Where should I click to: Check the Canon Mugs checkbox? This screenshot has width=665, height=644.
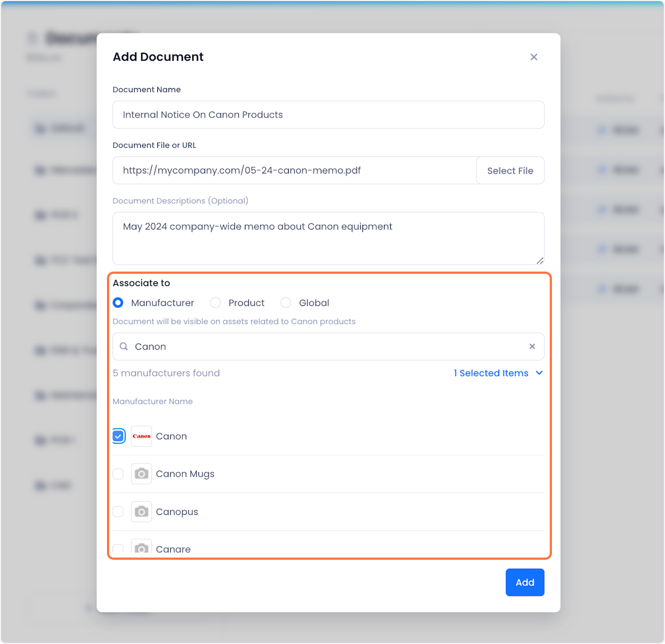[118, 474]
